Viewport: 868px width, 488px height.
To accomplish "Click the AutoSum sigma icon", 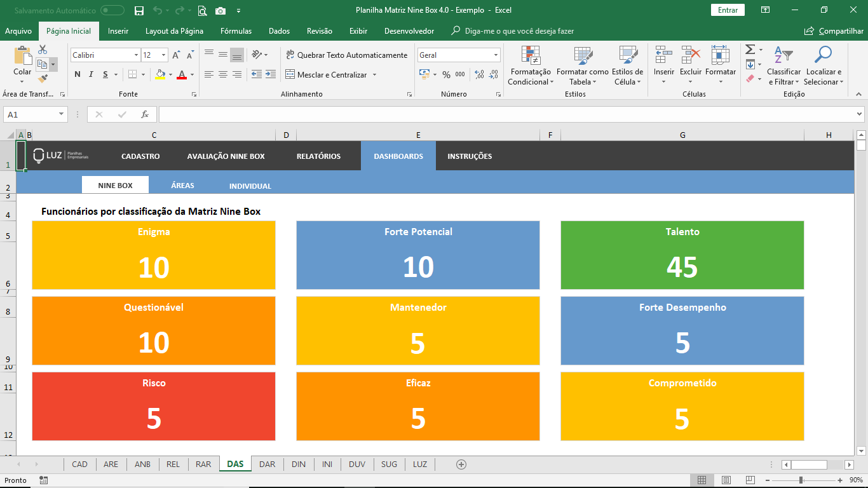I will (750, 50).
